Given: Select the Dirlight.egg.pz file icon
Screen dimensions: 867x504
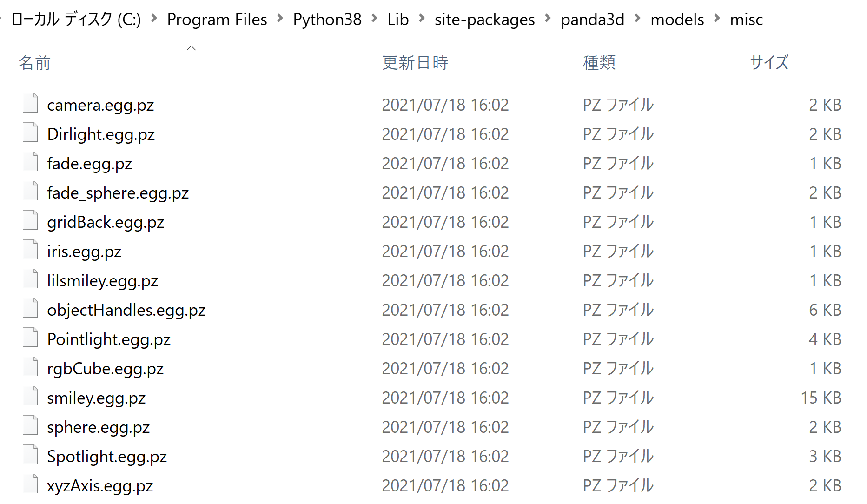Looking at the screenshot, I should click(30, 133).
